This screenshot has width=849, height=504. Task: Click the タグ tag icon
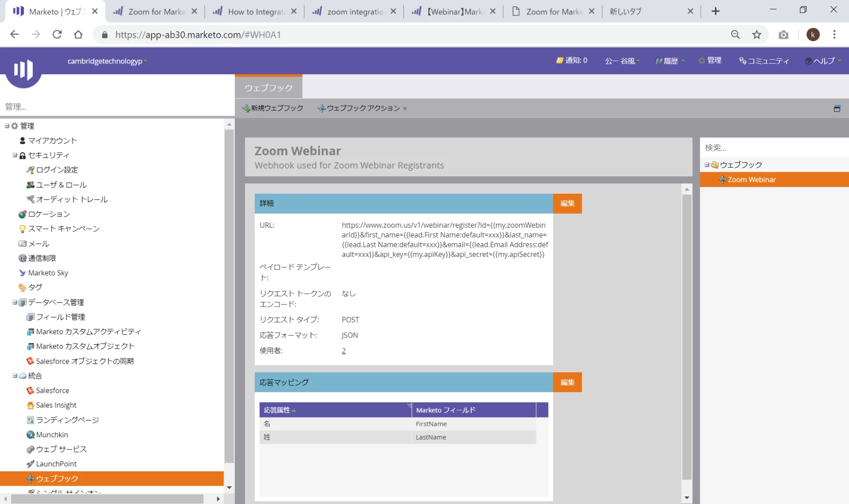[22, 287]
